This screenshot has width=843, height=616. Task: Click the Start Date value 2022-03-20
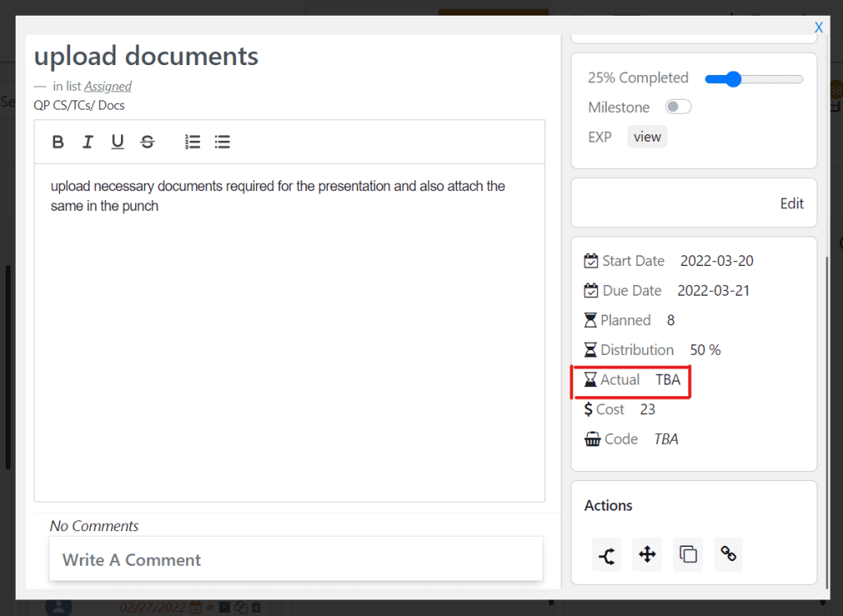tap(717, 261)
